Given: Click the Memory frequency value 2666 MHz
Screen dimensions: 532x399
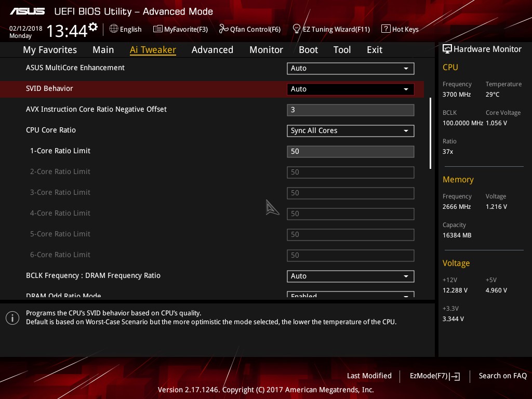Looking at the screenshot, I should tap(457, 207).
